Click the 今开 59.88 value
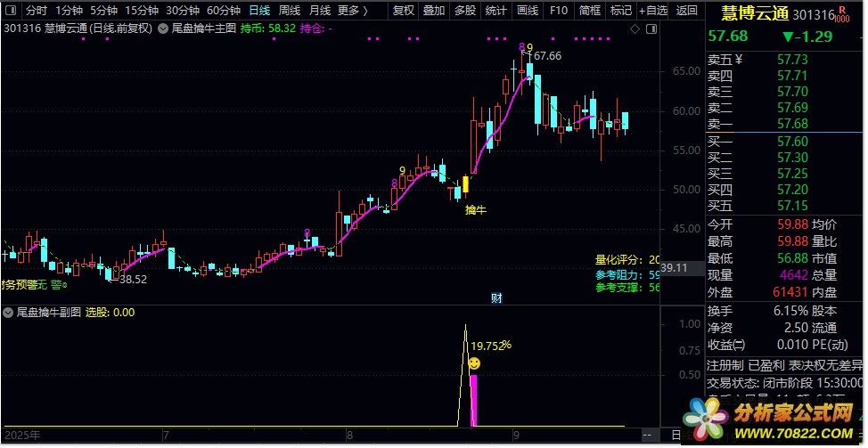 point(793,224)
